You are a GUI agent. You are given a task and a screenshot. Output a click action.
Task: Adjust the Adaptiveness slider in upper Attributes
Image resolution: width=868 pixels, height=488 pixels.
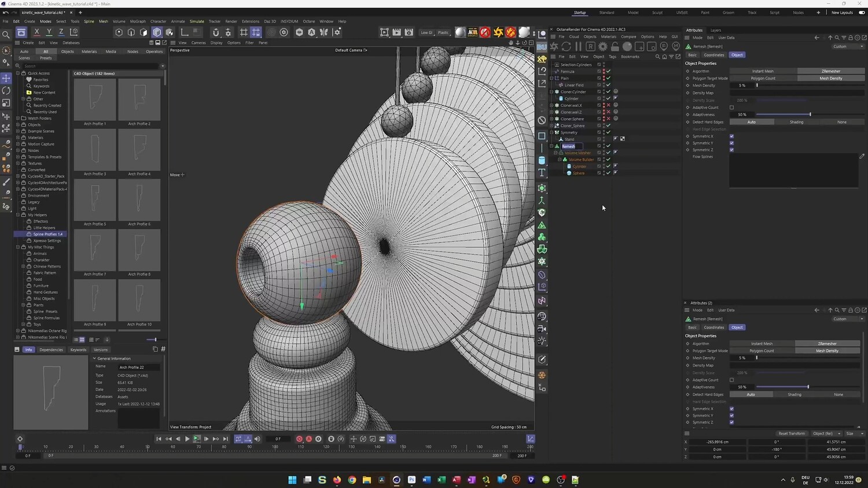(811, 114)
